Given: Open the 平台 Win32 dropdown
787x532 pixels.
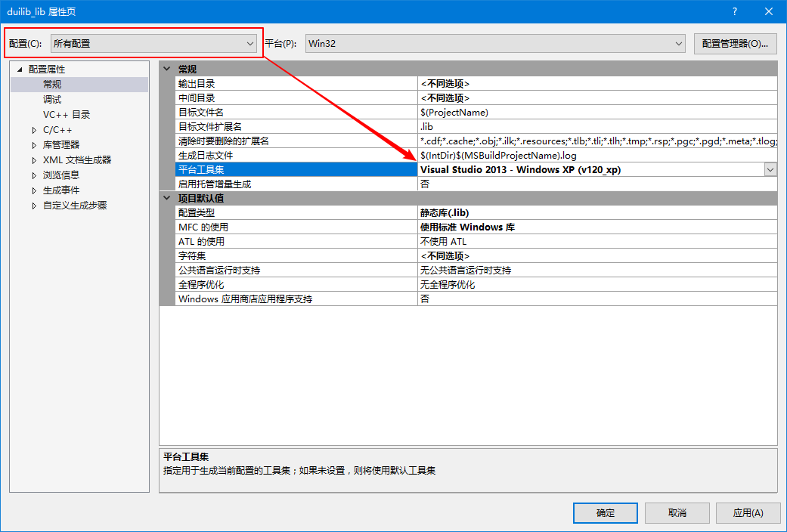Looking at the screenshot, I should click(495, 44).
